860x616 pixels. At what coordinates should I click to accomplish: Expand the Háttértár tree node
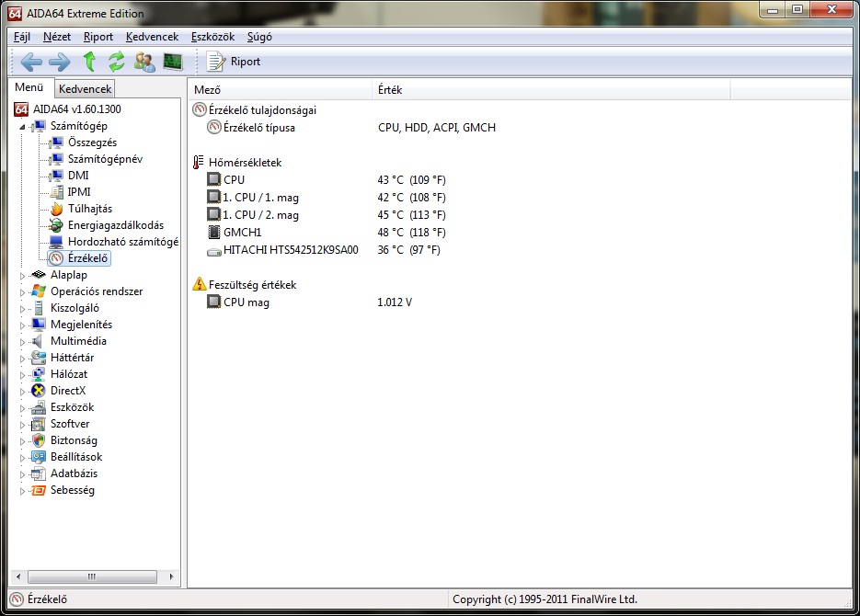[22, 359]
